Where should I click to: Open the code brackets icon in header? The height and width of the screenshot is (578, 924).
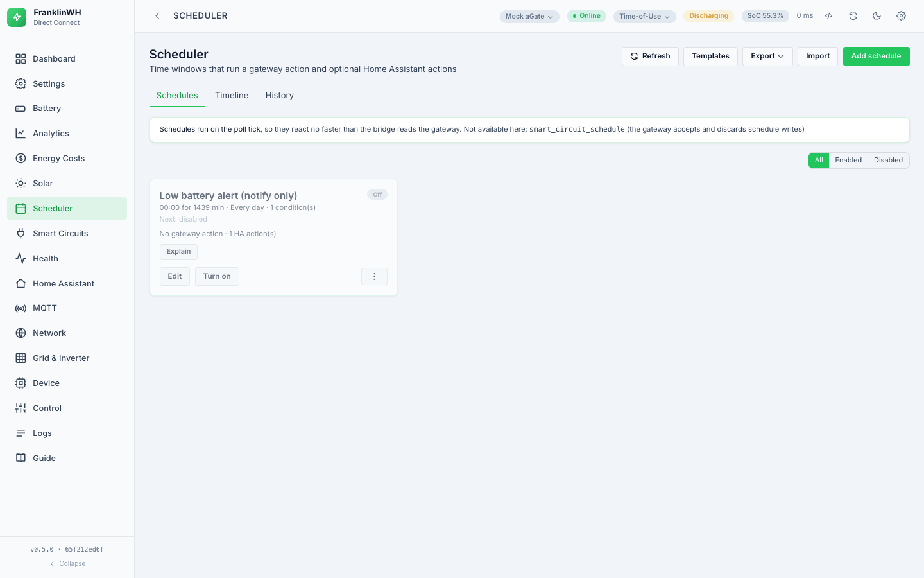(829, 16)
